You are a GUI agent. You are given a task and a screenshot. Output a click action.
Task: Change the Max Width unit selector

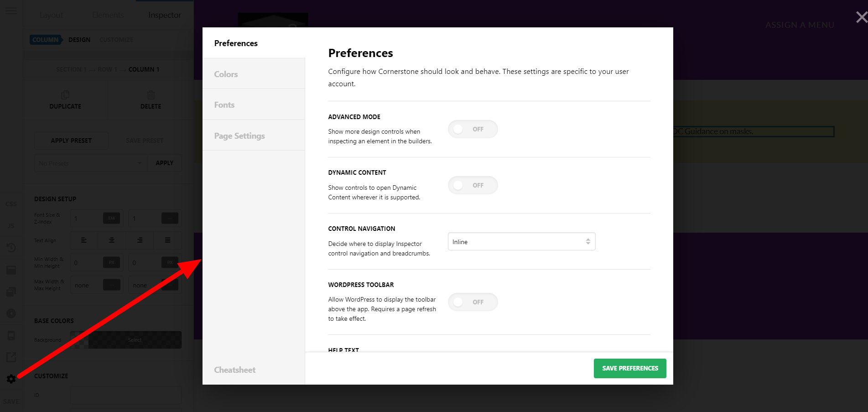[111, 285]
